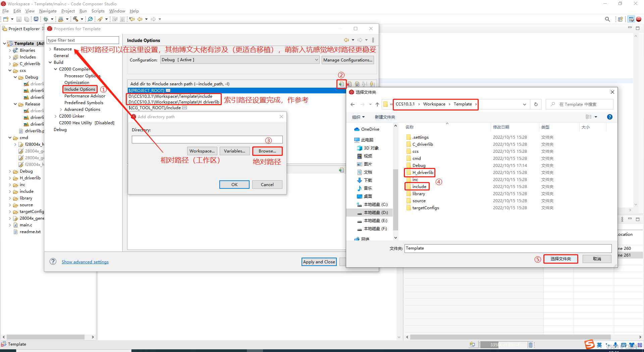Click the Browse... button
Viewport: 644px width, 352px height.
[267, 151]
